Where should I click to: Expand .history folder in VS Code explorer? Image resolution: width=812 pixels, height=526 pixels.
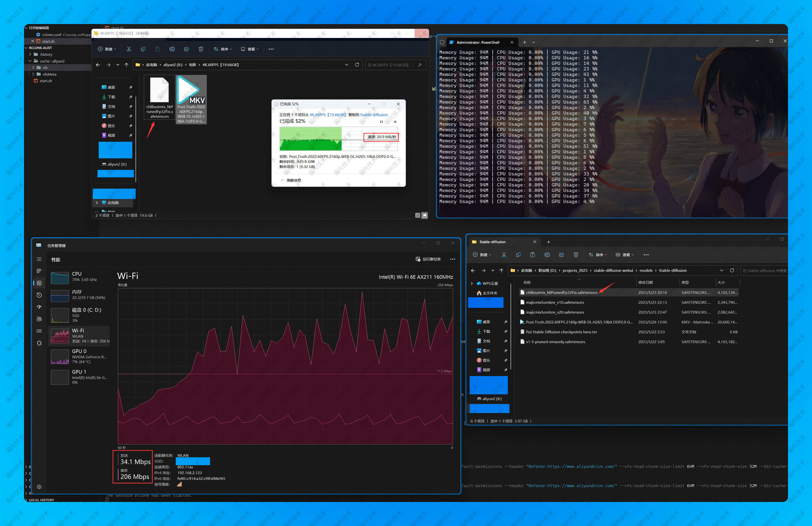point(30,54)
